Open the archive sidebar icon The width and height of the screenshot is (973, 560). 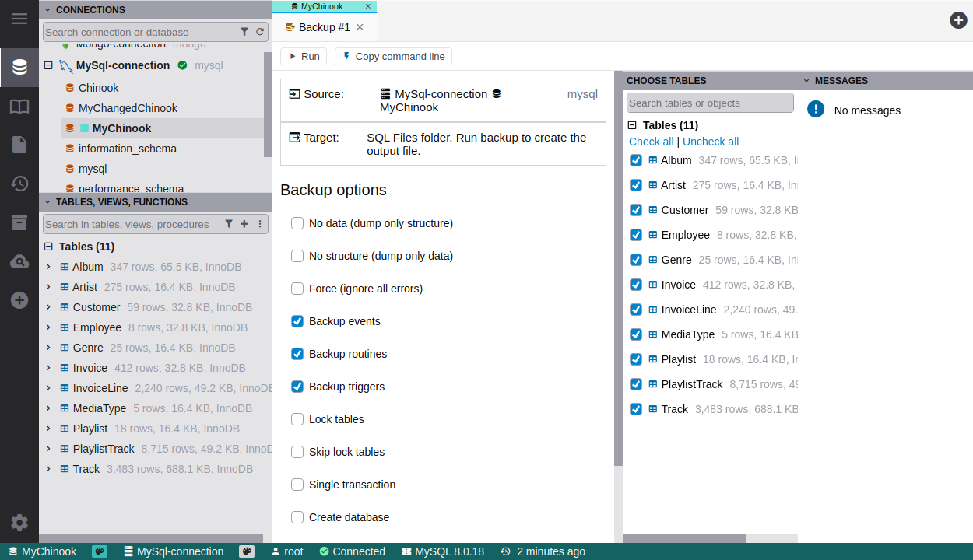pos(19,223)
